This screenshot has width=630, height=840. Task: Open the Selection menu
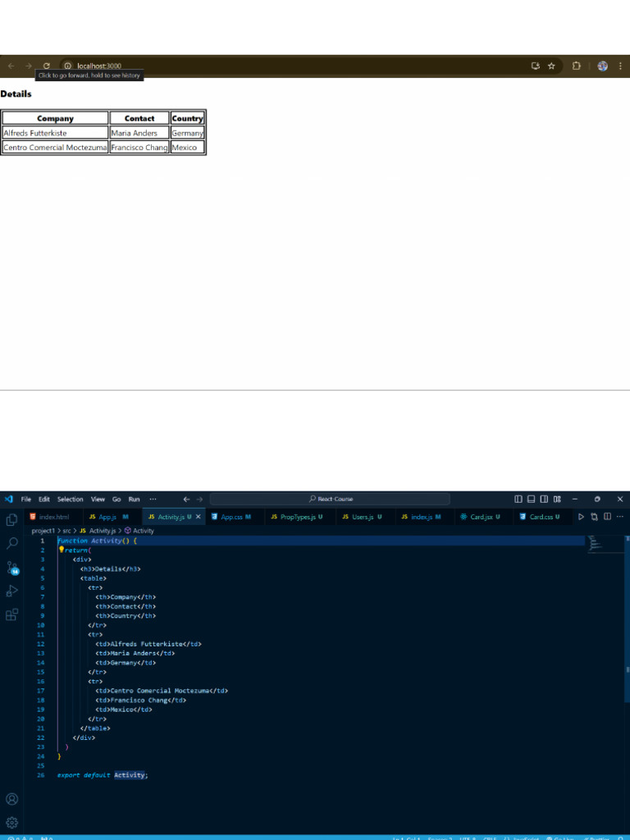(71, 499)
